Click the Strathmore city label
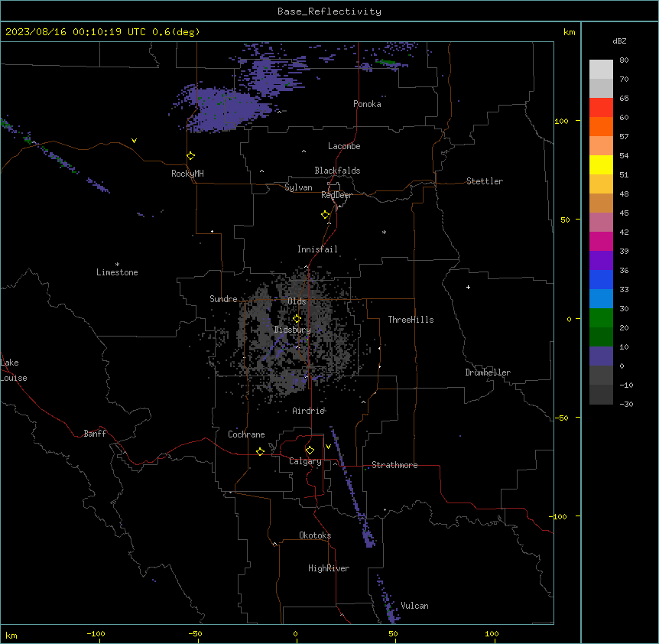This screenshot has width=659, height=644. tap(394, 465)
